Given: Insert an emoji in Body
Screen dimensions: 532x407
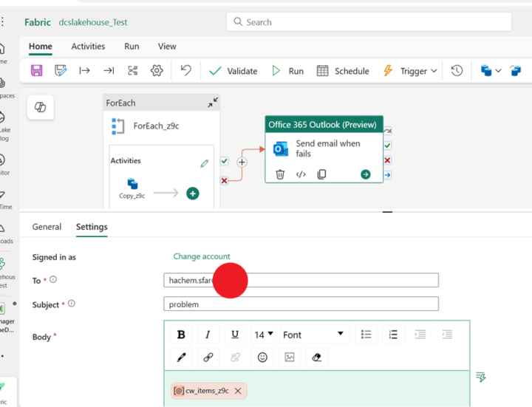Looking at the screenshot, I should pos(262,358).
